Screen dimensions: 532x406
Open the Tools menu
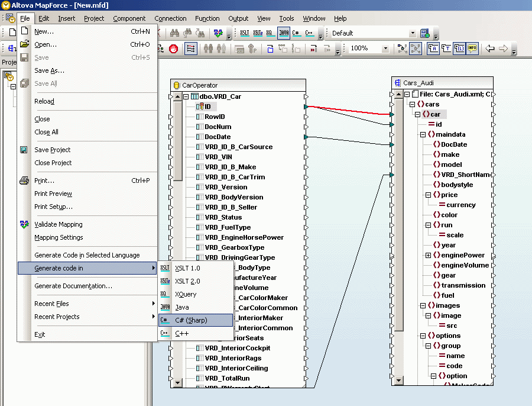click(x=286, y=18)
